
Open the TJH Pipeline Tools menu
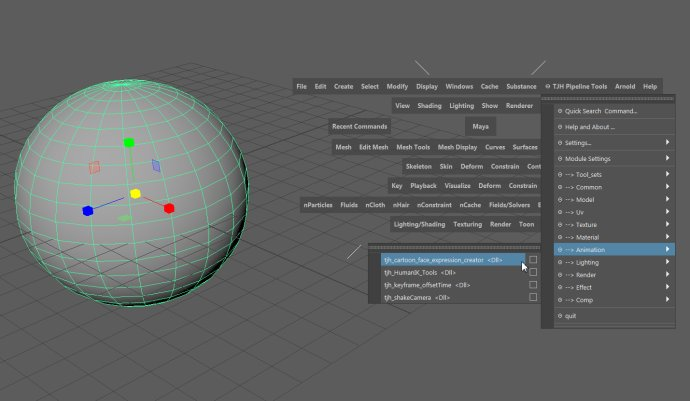576,87
